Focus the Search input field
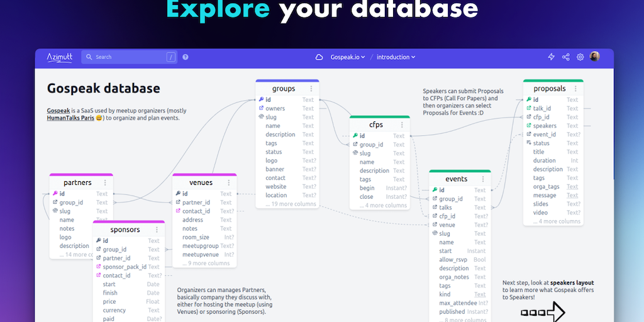Viewport: 644px width, 322px height. click(x=129, y=57)
